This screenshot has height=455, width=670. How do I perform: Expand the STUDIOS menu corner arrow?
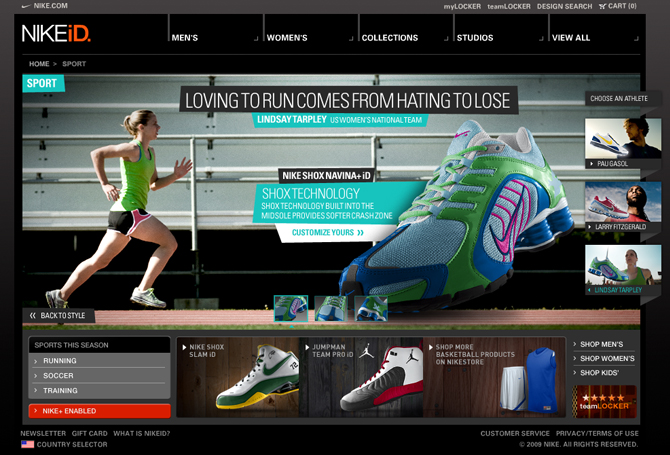click(541, 39)
